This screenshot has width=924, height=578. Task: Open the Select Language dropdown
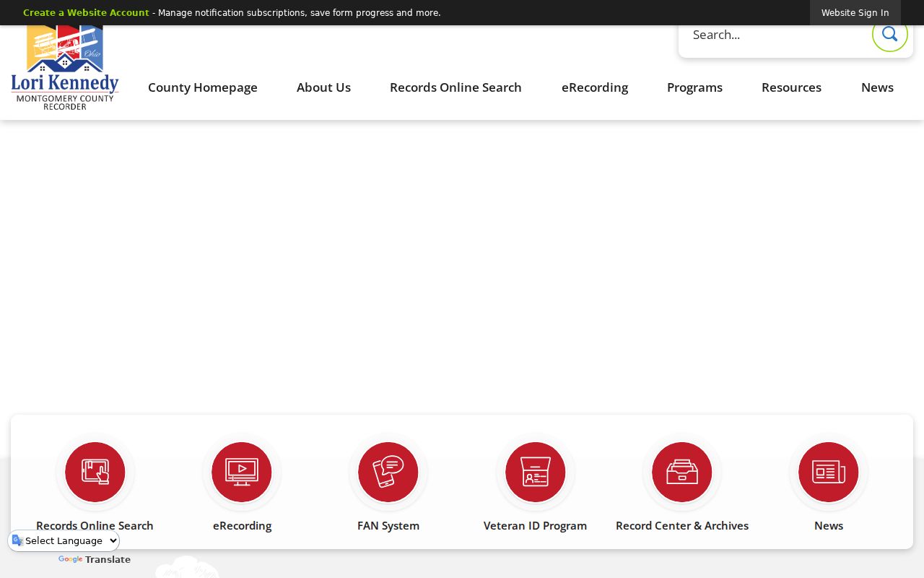[65, 540]
